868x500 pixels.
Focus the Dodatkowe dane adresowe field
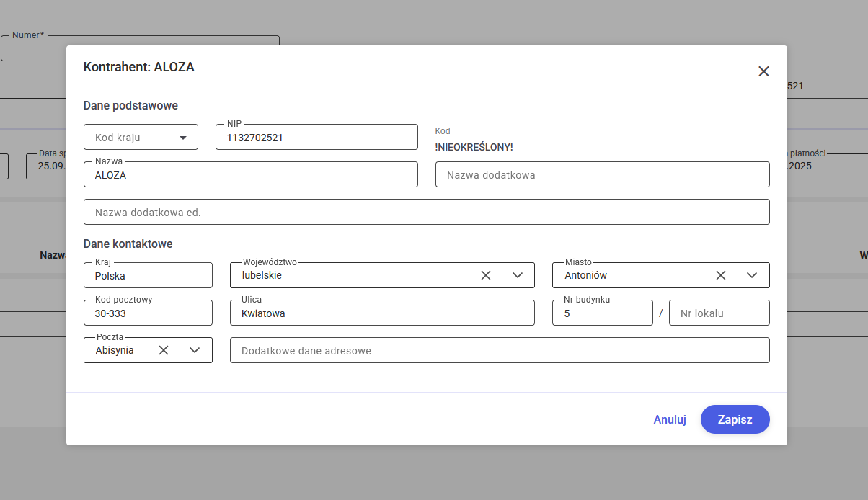point(499,350)
